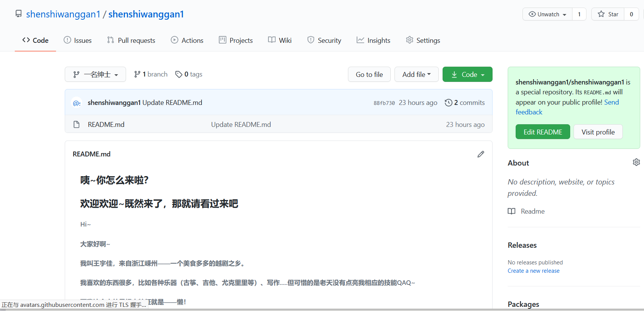Image resolution: width=644 pixels, height=311 pixels.
Task: Switch to the Code tab
Action: coord(35,40)
